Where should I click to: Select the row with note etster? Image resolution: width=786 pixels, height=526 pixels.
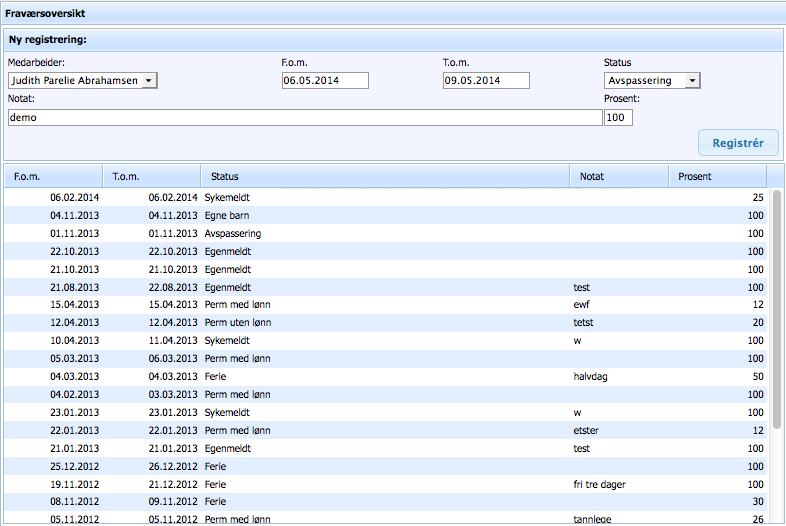click(385, 430)
